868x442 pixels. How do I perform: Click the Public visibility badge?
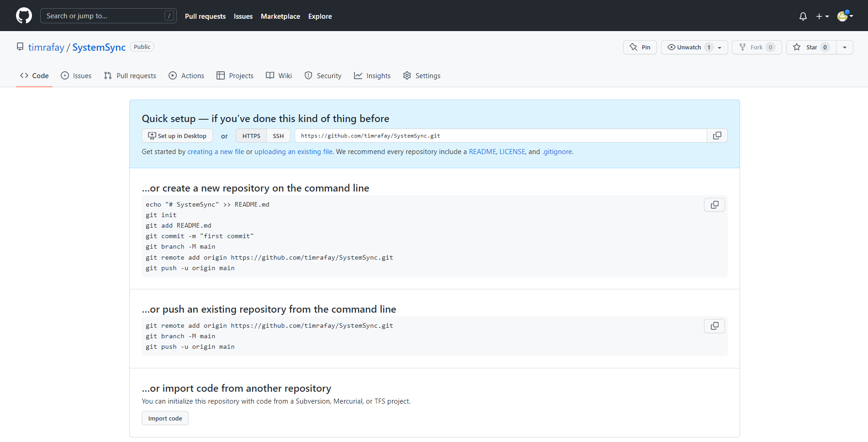[142, 47]
